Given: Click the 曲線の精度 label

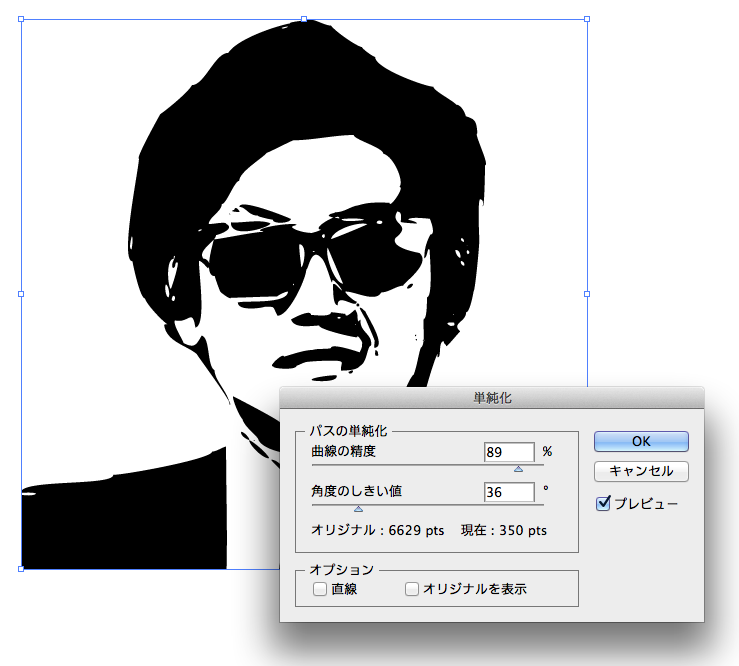Looking at the screenshot, I should 344,452.
